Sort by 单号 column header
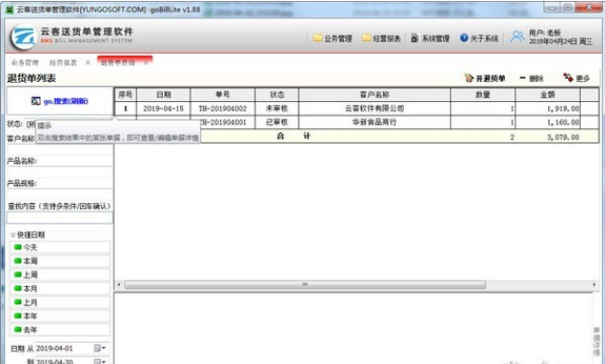Viewport: 605px width, 364px height. (x=223, y=94)
